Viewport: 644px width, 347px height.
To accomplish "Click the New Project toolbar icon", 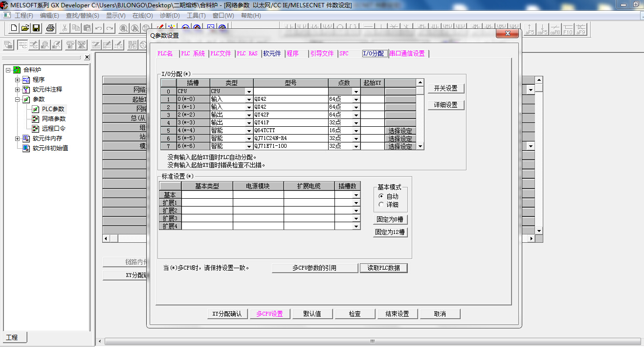I will click(x=14, y=28).
